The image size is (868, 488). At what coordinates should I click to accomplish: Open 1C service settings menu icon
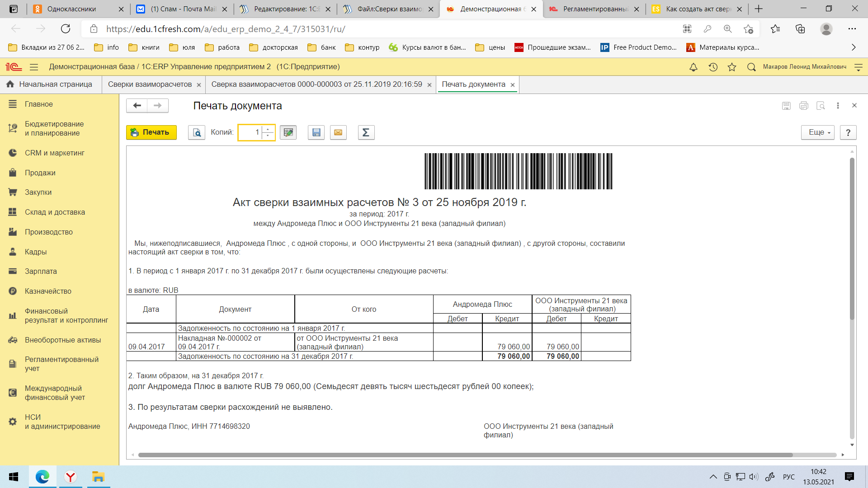859,67
